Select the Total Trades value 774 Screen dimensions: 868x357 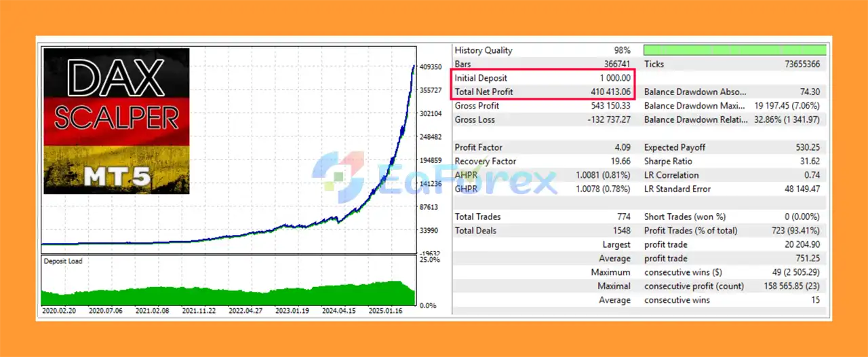coord(624,217)
